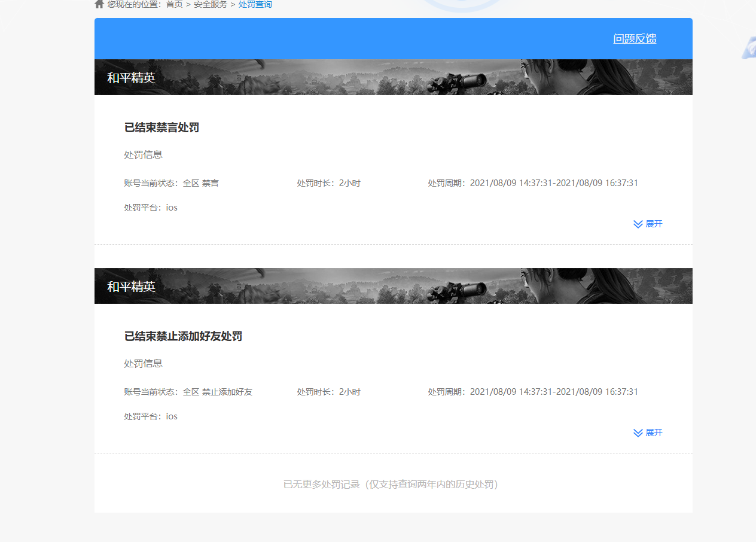Image resolution: width=756 pixels, height=542 pixels.
Task: Click the first 和平精英 game banner
Action: pos(393,77)
